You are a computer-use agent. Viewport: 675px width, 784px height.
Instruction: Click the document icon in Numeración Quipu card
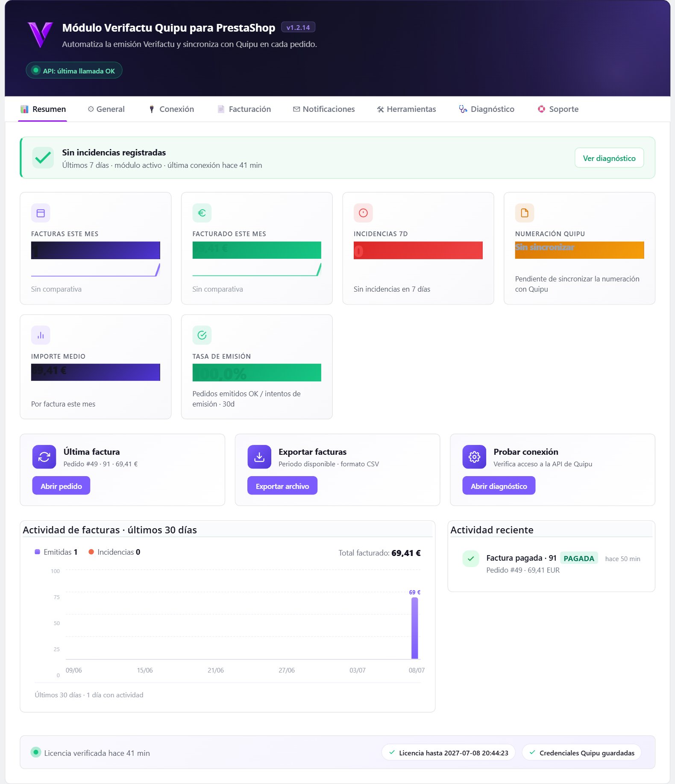(525, 213)
